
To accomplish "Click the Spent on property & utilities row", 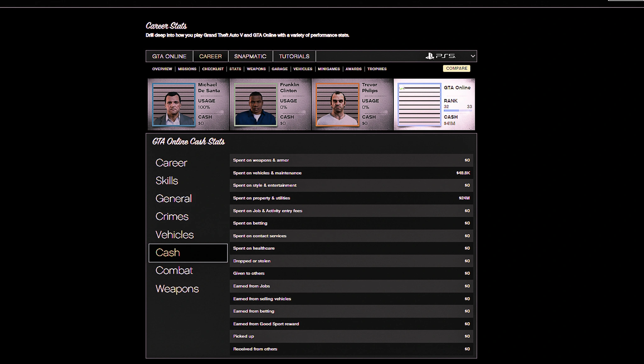I will [x=351, y=198].
